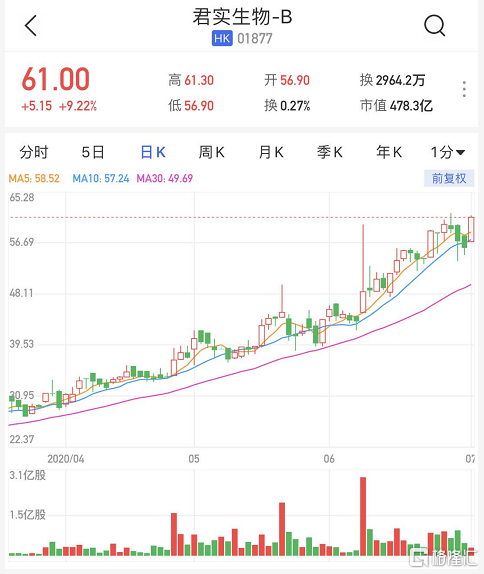Tap the 低 56.90 low value
The height and width of the screenshot is (574, 484).
[x=191, y=106]
